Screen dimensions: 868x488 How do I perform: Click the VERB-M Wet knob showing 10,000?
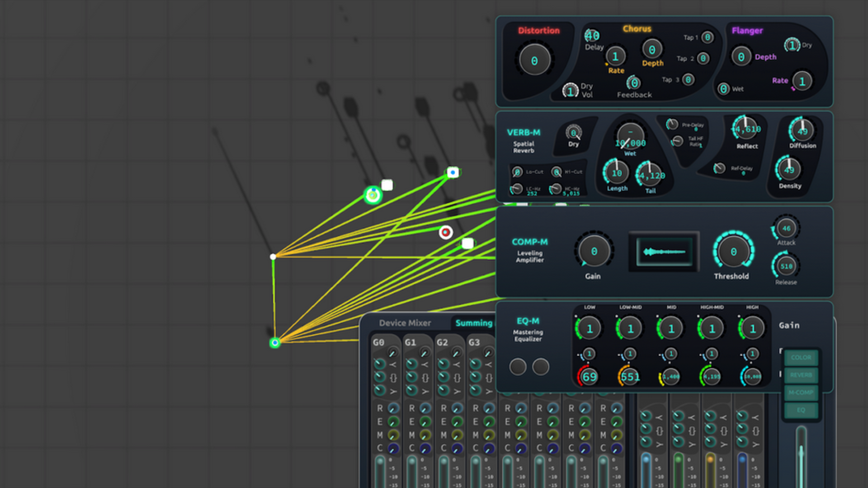(630, 136)
